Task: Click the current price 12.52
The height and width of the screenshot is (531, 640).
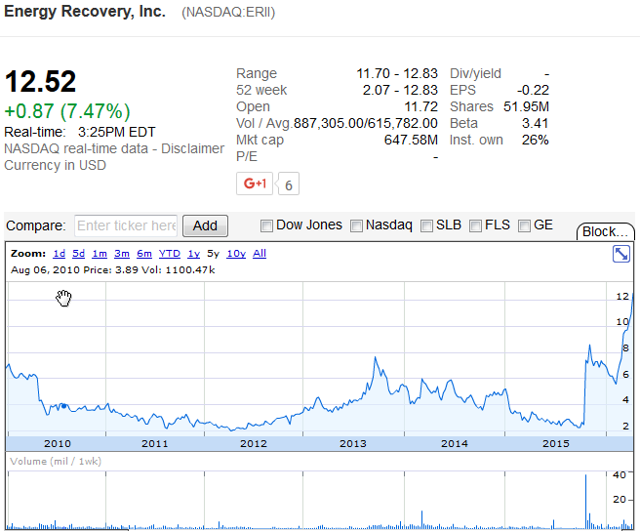Action: coord(40,82)
